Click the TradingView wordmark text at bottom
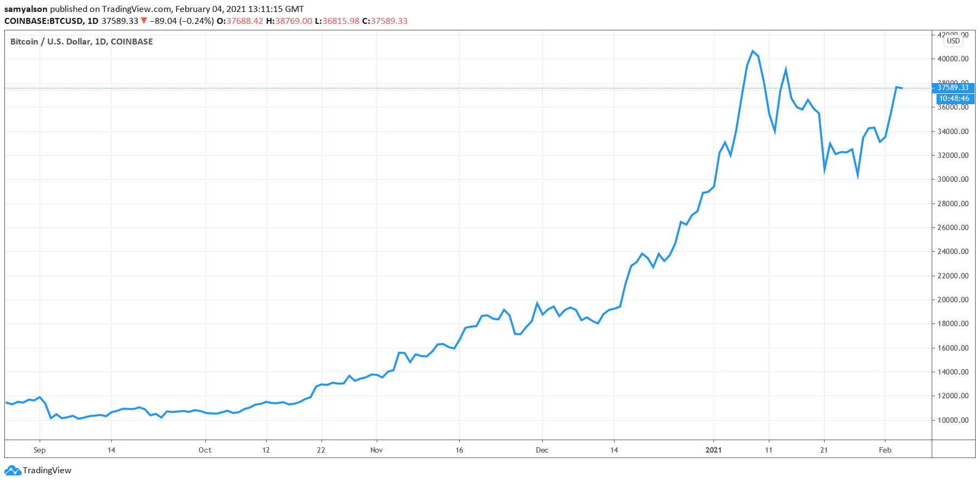Viewport: 980px width, 483px height. click(47, 471)
